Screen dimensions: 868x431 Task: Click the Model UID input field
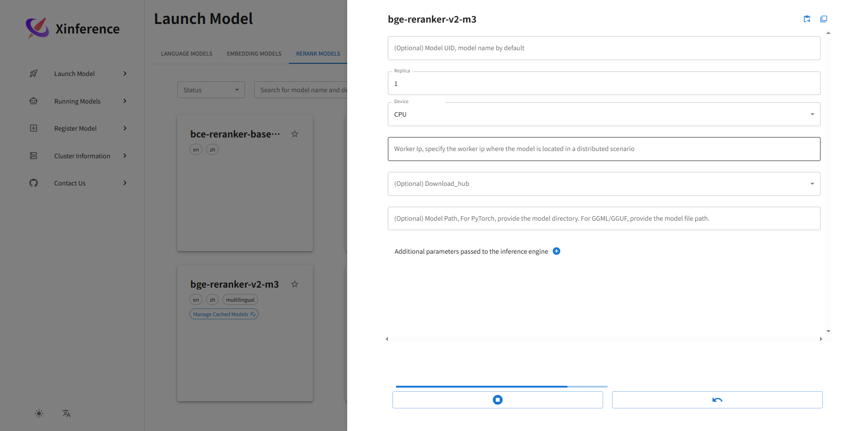tap(604, 48)
